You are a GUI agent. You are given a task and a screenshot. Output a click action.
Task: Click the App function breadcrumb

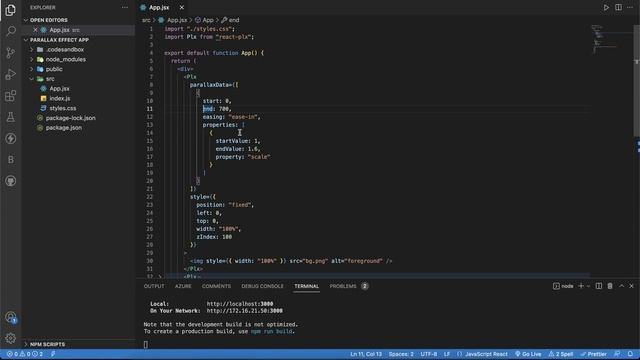[208, 20]
